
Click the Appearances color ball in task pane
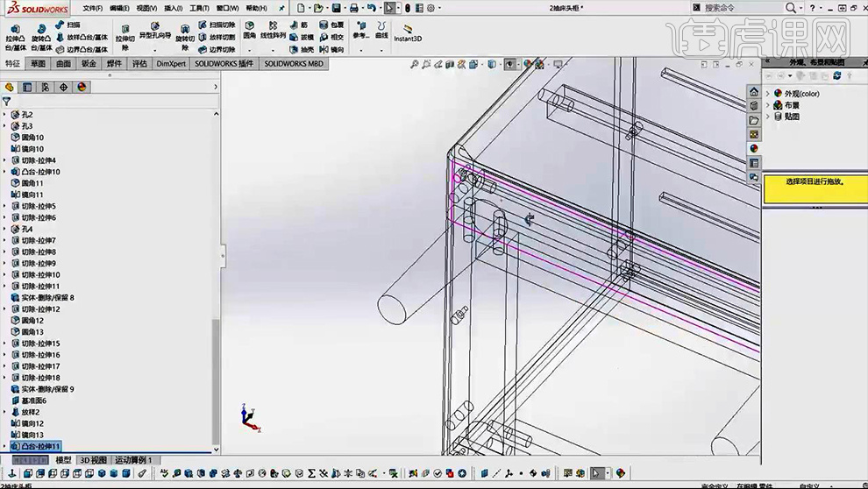point(753,148)
